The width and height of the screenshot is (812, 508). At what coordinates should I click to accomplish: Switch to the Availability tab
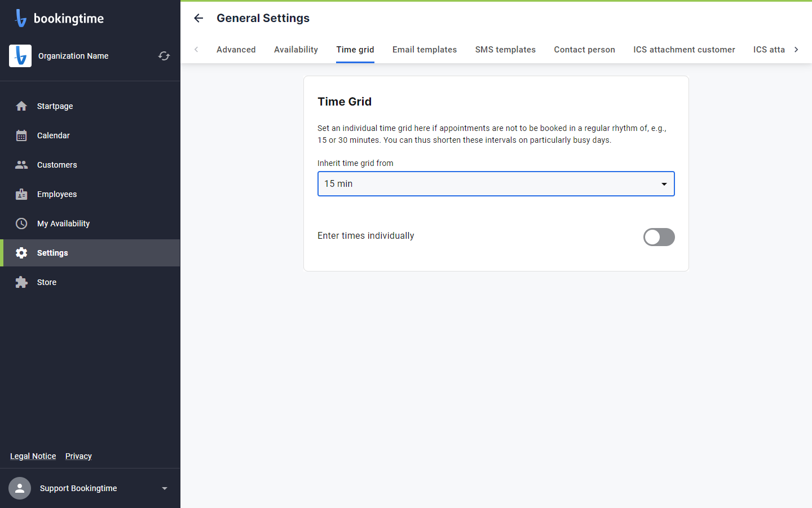[x=296, y=50]
